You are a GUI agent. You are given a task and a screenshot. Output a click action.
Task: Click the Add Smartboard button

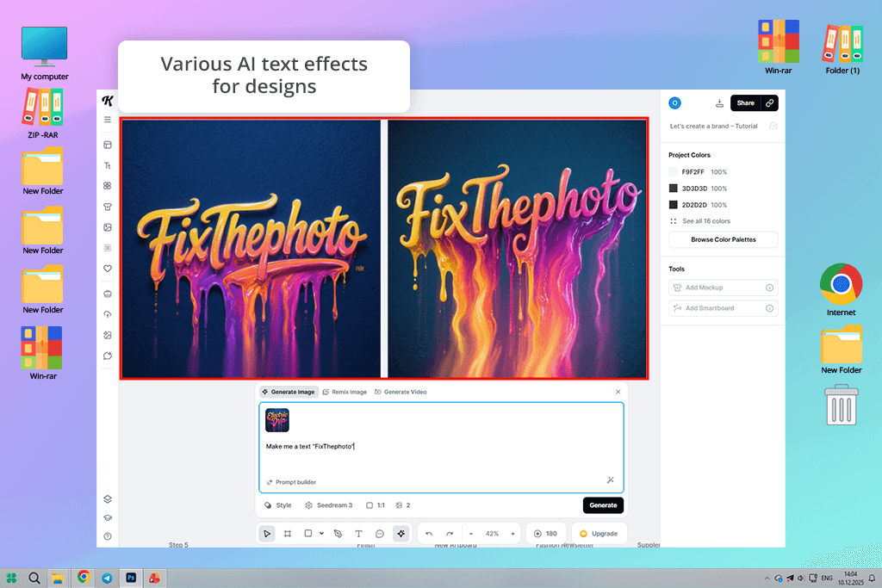click(x=724, y=308)
